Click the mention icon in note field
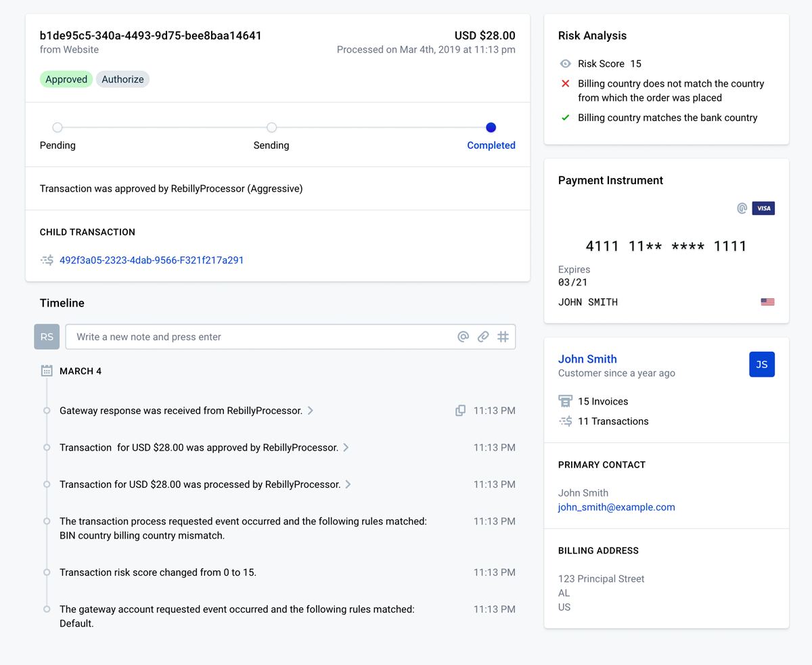 [x=463, y=337]
